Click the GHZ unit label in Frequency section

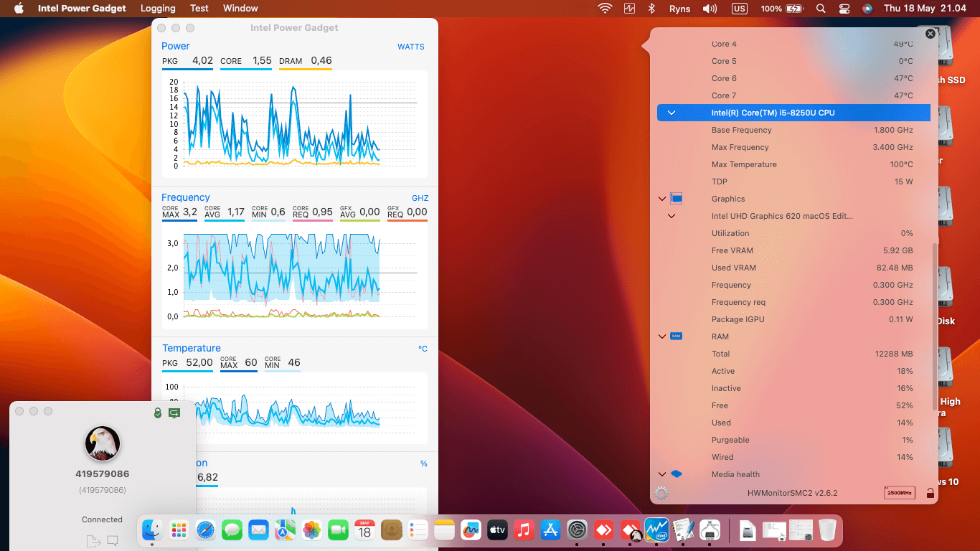(420, 198)
